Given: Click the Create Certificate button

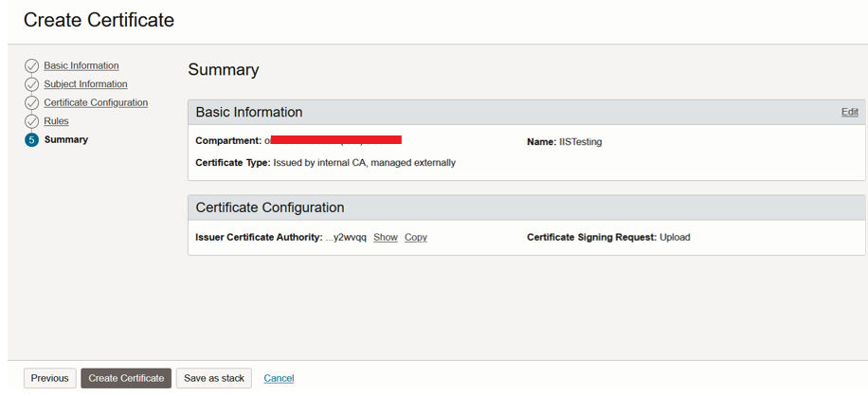Looking at the screenshot, I should point(126,378).
